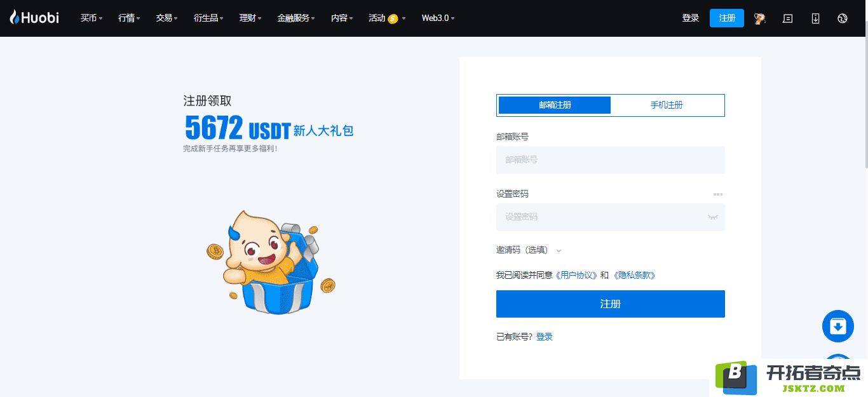Open the 《隐私条款》 link
Image resolution: width=868 pixels, height=397 pixels.
click(634, 276)
